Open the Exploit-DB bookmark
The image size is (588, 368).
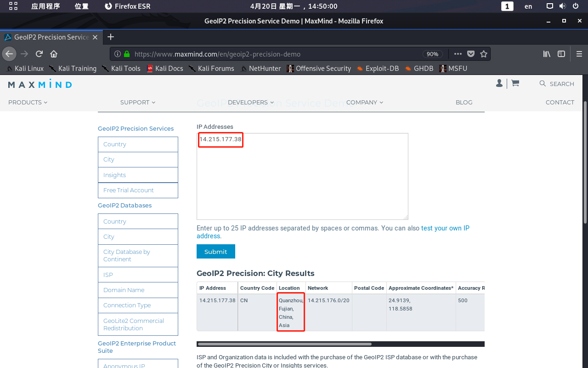[378, 69]
